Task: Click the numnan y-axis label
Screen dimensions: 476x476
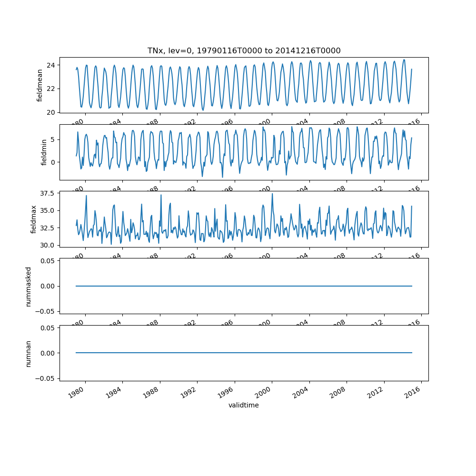Action: coord(28,353)
